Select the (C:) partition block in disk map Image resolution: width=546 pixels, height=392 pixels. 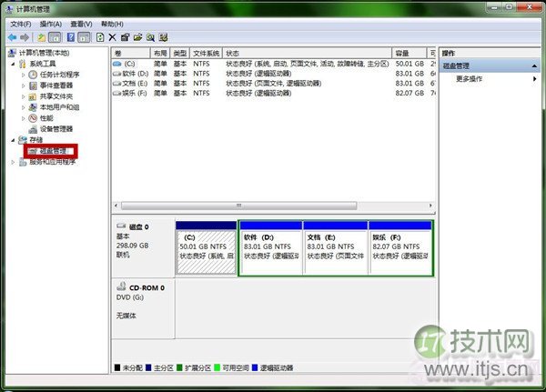pos(206,248)
